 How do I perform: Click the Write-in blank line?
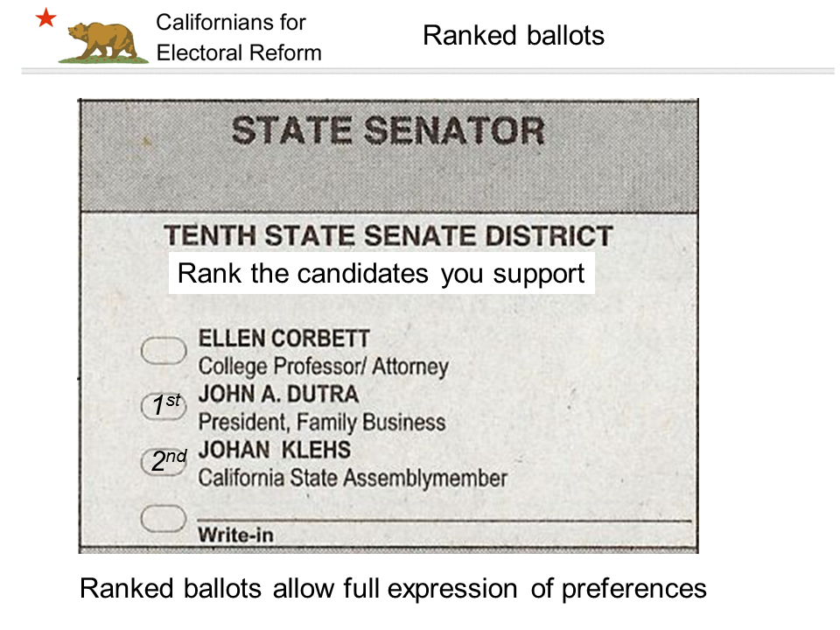coord(444,520)
